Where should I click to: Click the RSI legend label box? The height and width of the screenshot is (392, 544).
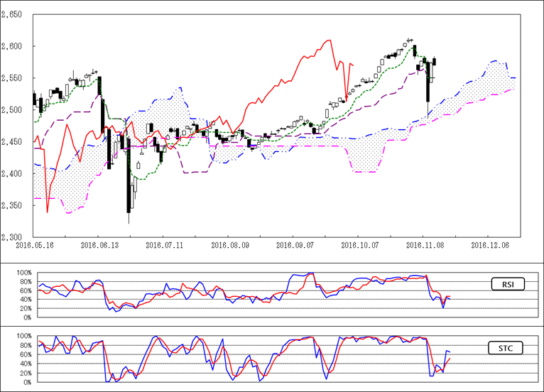point(509,285)
